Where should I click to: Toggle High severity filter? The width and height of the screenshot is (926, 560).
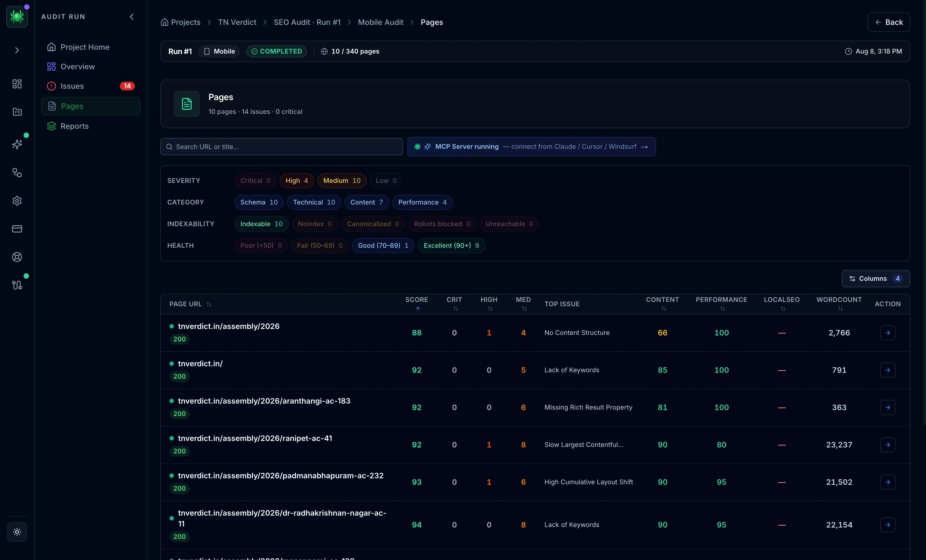tap(296, 181)
